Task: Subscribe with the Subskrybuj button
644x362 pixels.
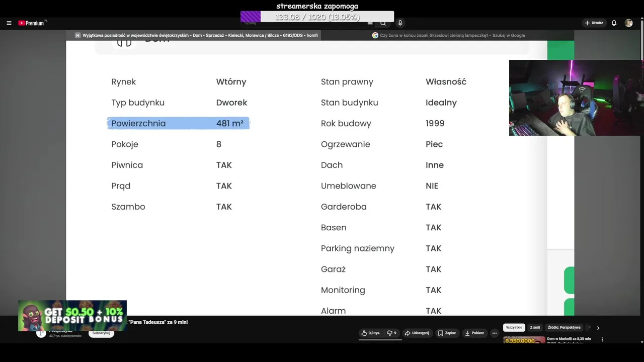Action: point(101,333)
